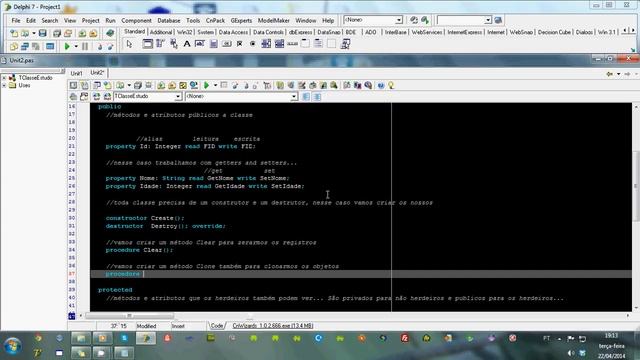The width and height of the screenshot is (640, 360).
Task: Click the light bulb icon in editor toolbar
Action: 391,85
